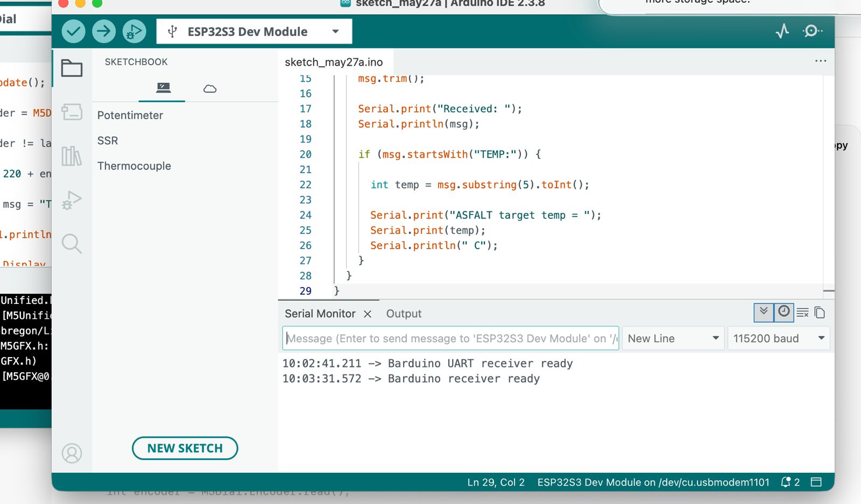Focus the serial message input field
This screenshot has height=504, width=861.
451,338
